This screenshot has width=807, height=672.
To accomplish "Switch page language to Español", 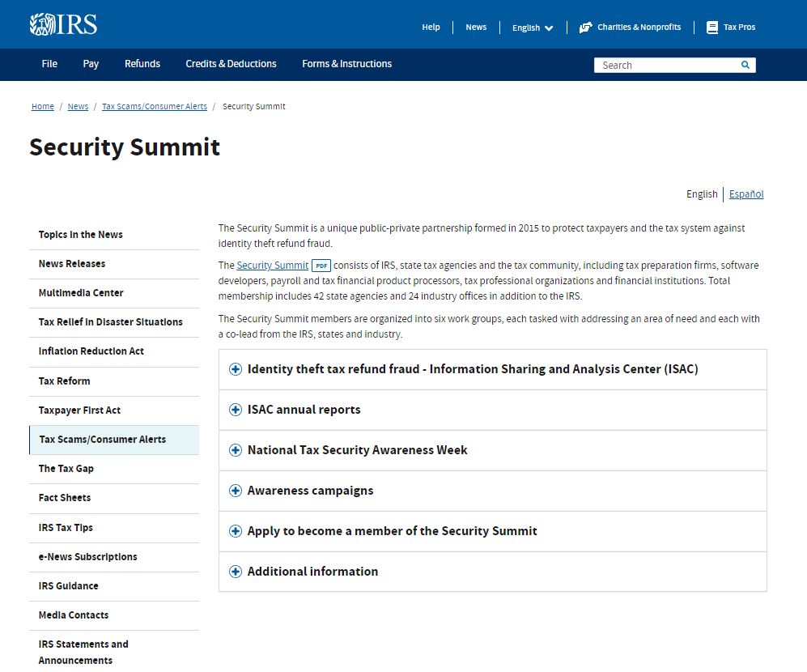I will [x=746, y=194].
